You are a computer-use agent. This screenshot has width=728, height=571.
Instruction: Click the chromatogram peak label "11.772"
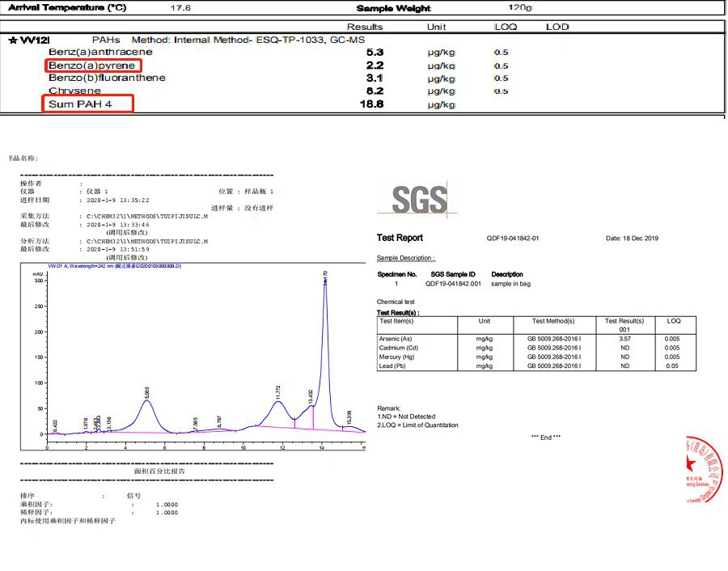point(278,392)
